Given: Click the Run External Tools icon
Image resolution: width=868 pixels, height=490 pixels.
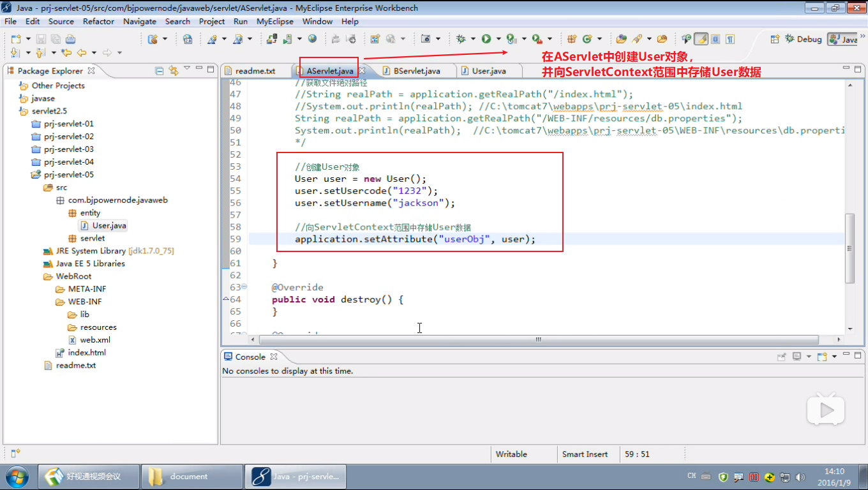Looking at the screenshot, I should (537, 39).
